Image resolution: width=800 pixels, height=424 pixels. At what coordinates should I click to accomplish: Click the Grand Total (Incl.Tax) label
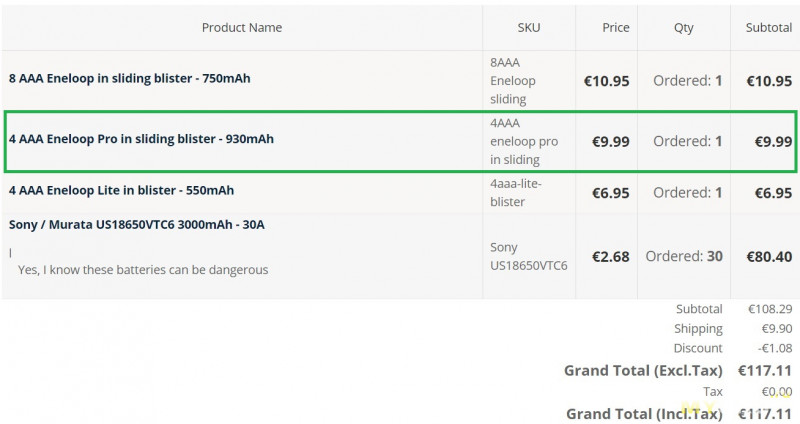click(644, 414)
